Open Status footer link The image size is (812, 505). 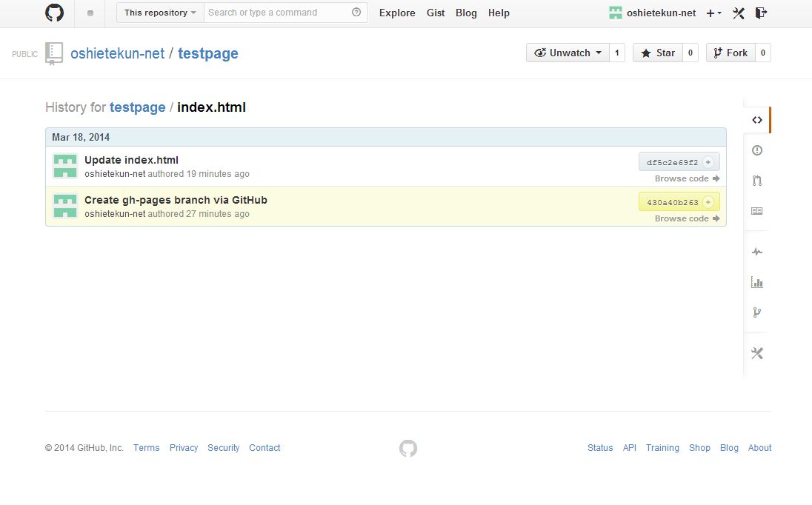600,447
